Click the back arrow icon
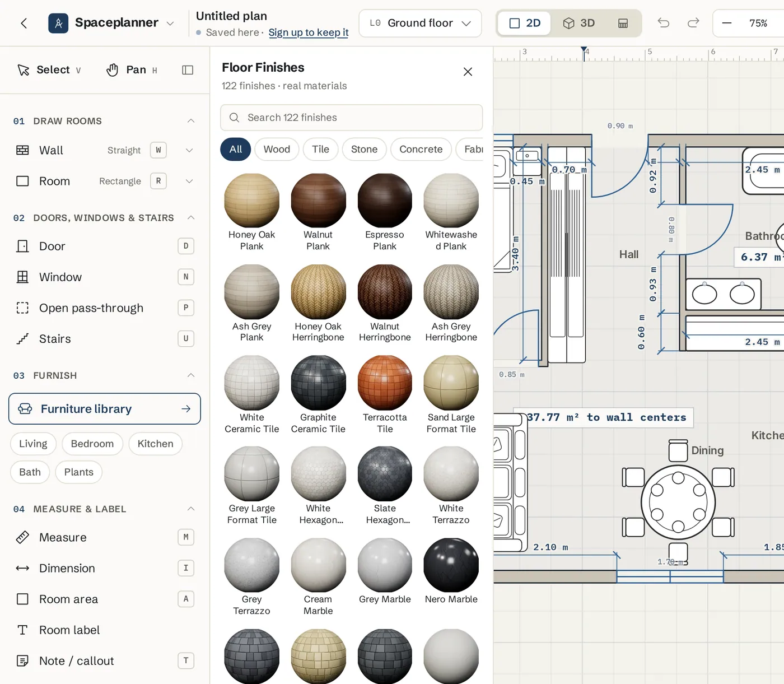 pyautogui.click(x=24, y=23)
